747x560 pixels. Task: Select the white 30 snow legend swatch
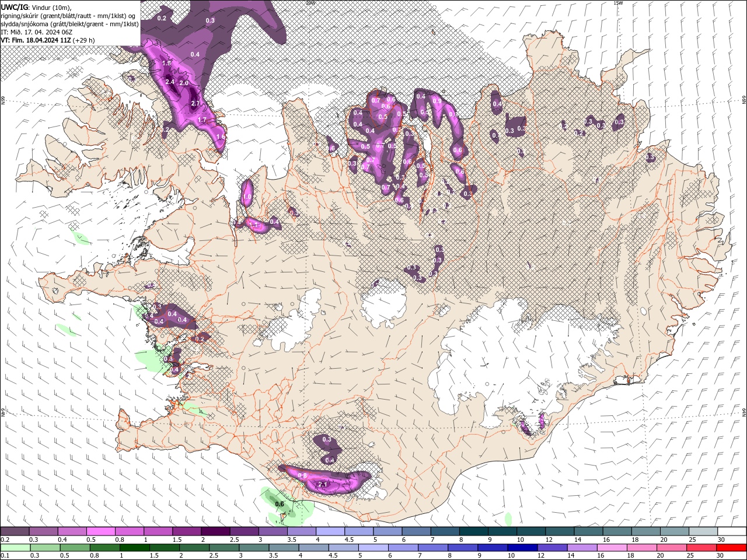731,531
